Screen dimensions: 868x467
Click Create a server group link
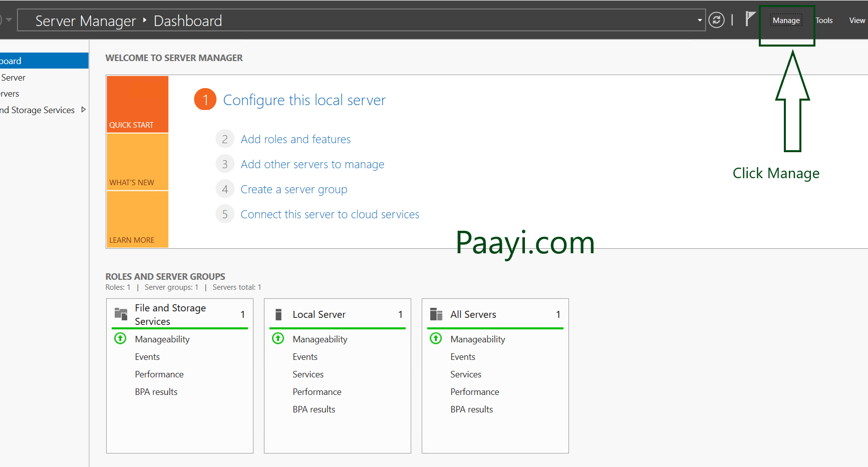(x=294, y=189)
